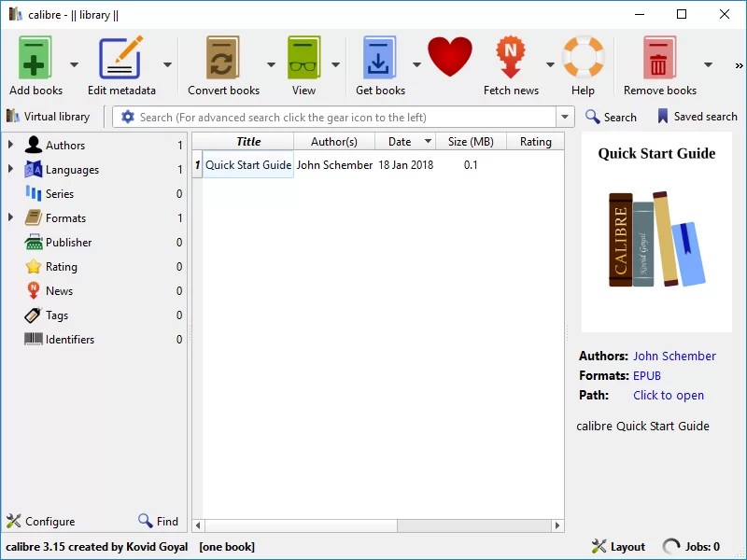Expand the Formats category in the sidebar
This screenshot has width=747, height=560.
tap(9, 217)
